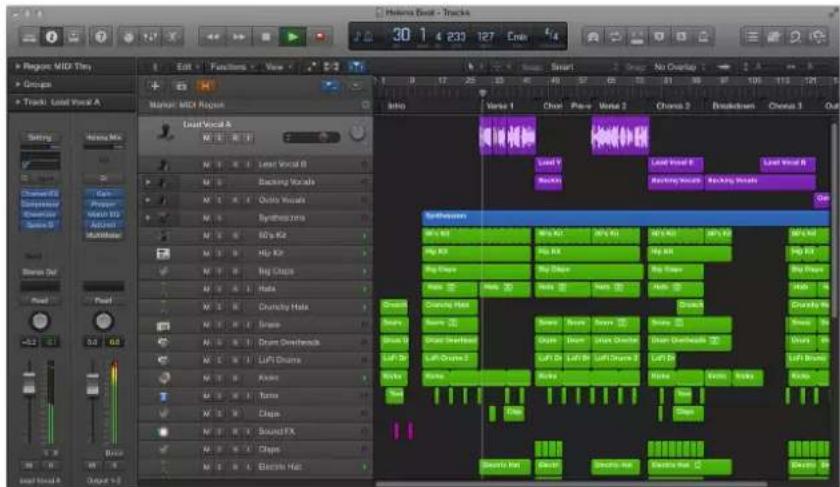Open the Media browser at far right
840x487 pixels.
(x=818, y=36)
